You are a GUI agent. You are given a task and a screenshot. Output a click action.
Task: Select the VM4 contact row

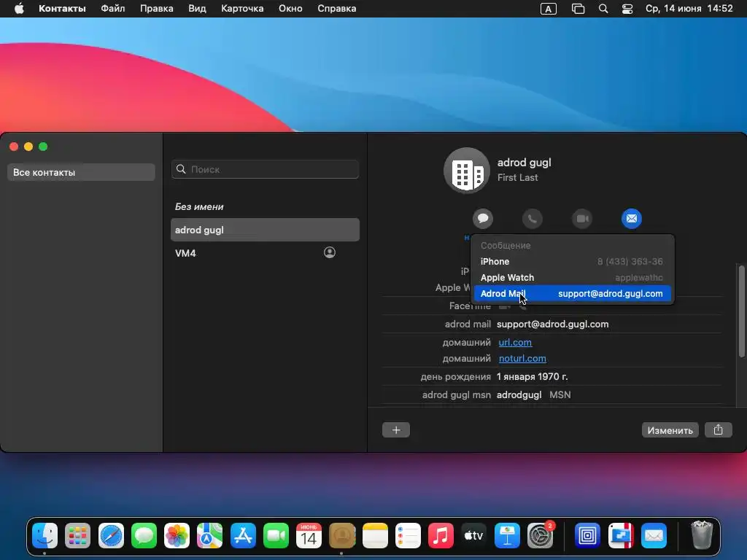pos(265,253)
